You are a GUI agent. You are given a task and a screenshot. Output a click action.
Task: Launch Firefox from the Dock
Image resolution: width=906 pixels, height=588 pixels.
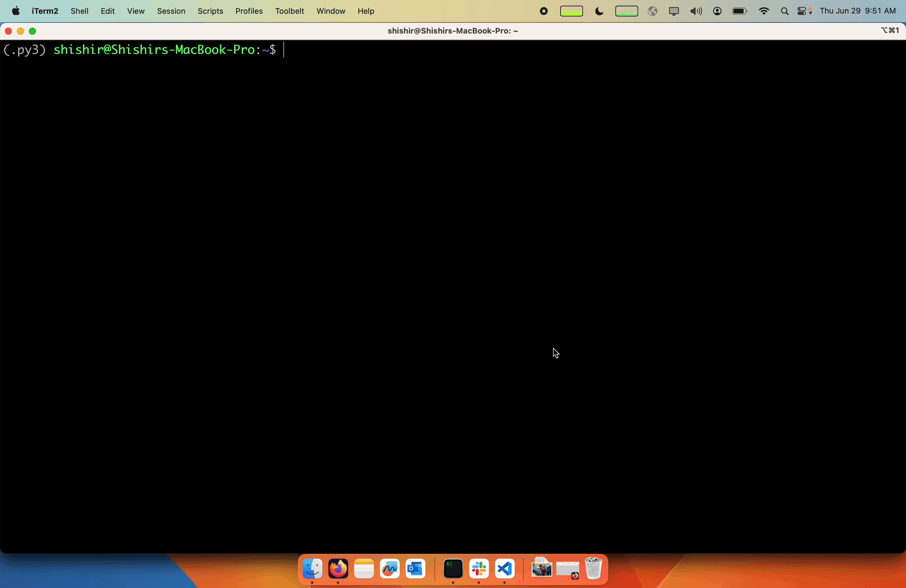click(338, 570)
